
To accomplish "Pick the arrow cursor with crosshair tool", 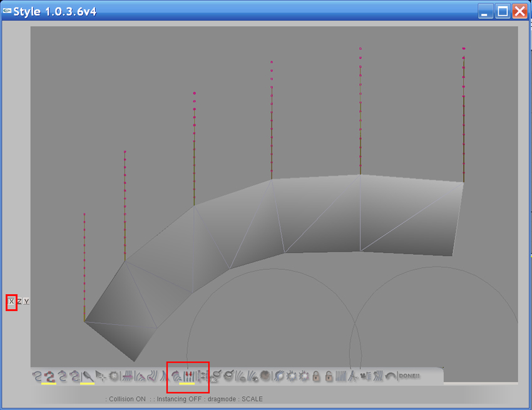I will [x=101, y=376].
